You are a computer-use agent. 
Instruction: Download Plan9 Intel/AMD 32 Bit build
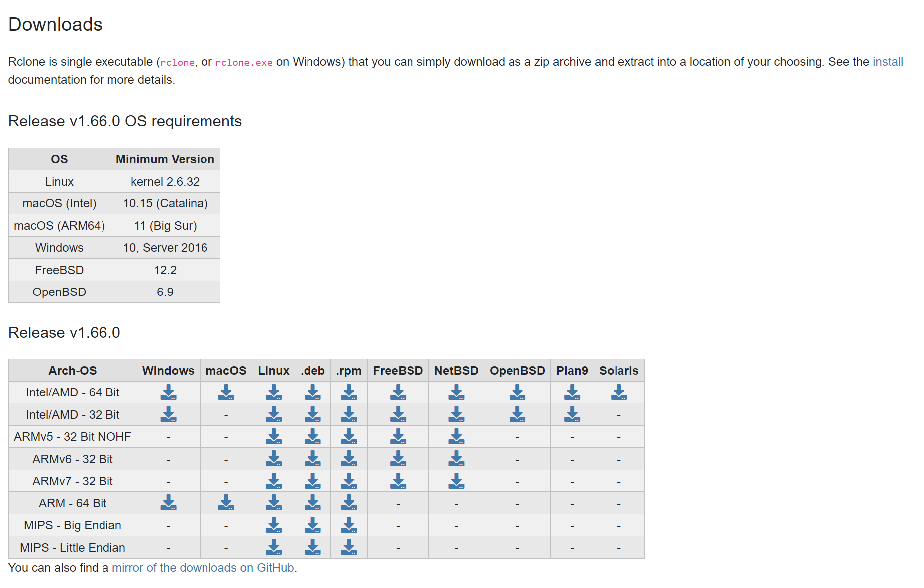(x=572, y=414)
